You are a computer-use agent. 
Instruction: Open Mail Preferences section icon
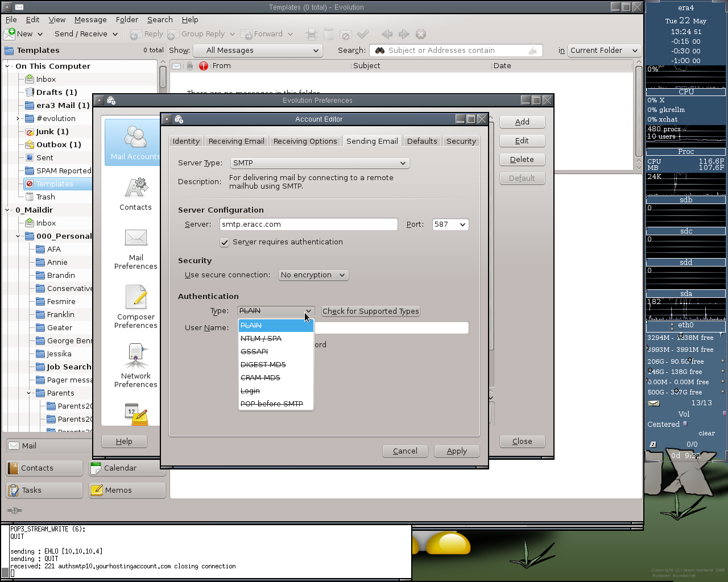[x=136, y=238]
